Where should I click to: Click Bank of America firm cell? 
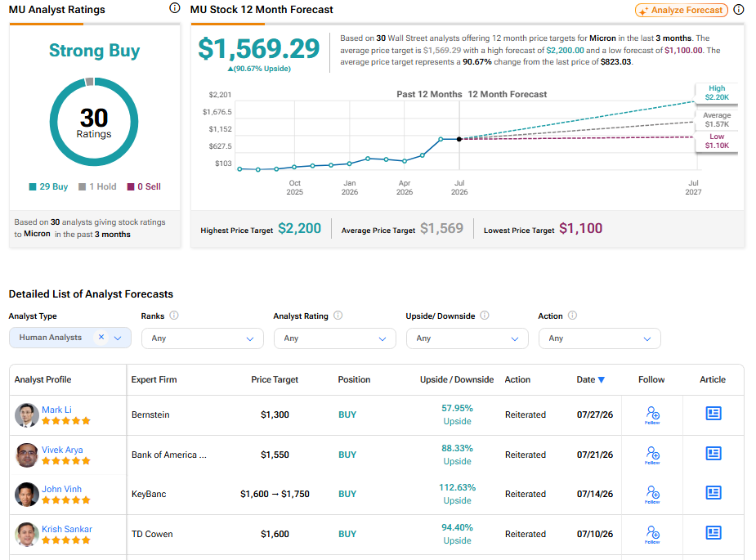[169, 455]
